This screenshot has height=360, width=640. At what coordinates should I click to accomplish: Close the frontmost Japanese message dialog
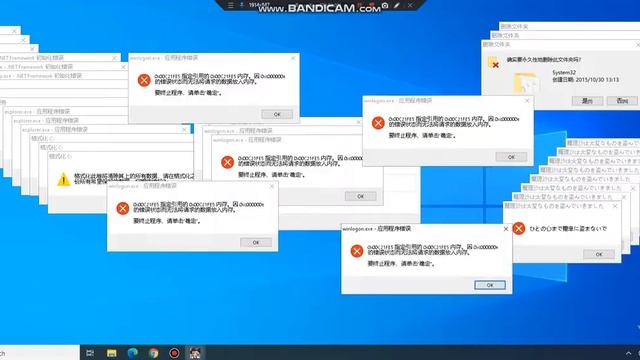click(x=615, y=206)
